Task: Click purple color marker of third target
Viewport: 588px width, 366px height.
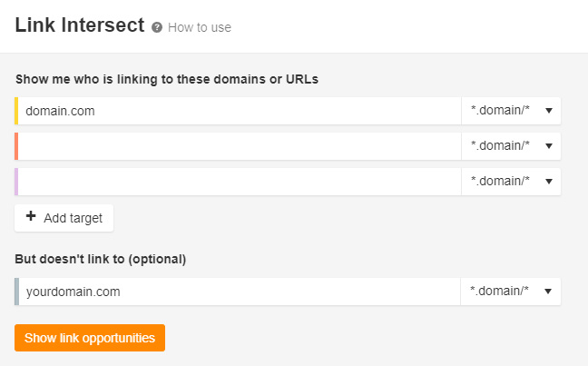Action: tap(16, 182)
